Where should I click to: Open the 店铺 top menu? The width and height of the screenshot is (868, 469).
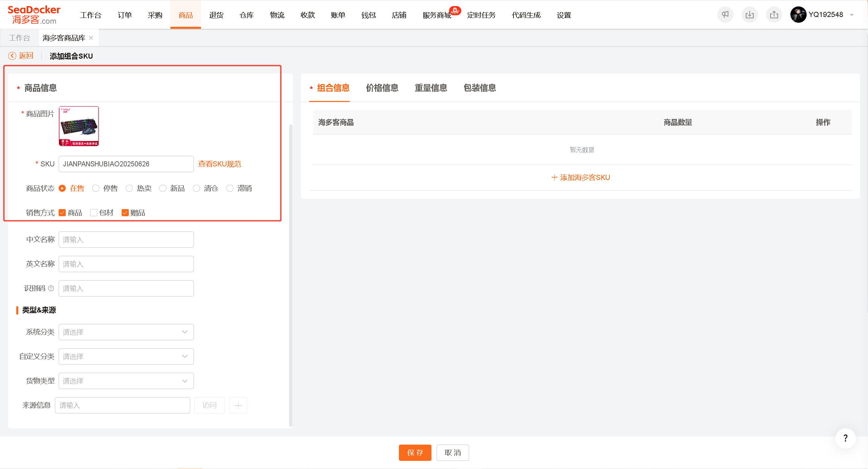click(399, 15)
